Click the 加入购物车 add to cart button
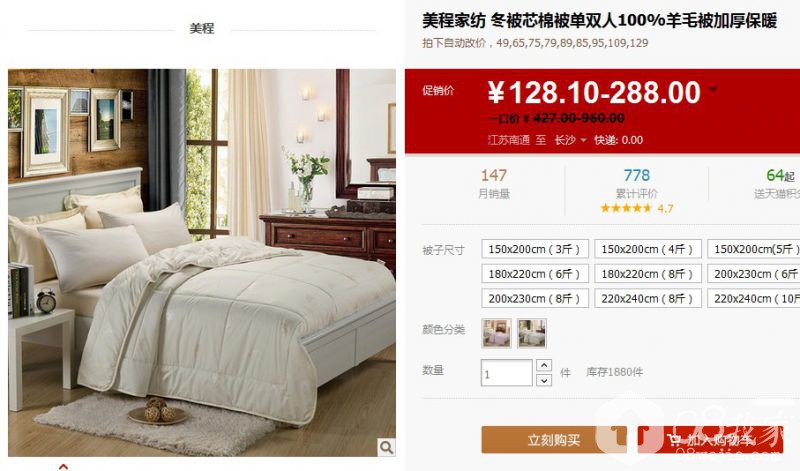 point(710,439)
